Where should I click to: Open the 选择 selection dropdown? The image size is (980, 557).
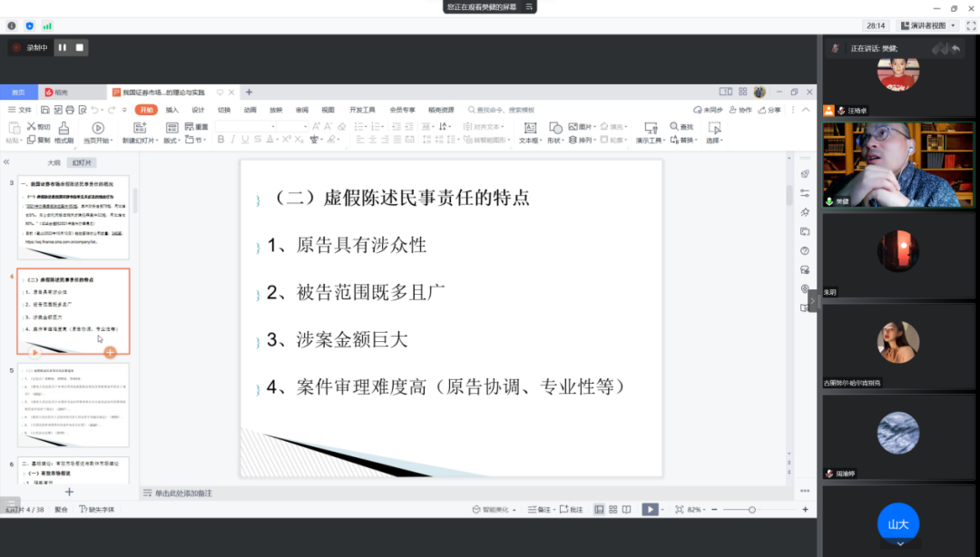pos(714,132)
